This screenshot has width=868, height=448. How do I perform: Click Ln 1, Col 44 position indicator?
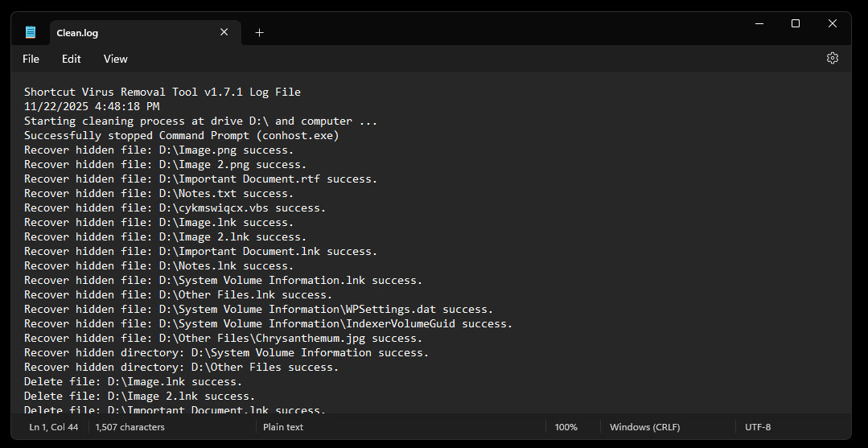pos(54,427)
